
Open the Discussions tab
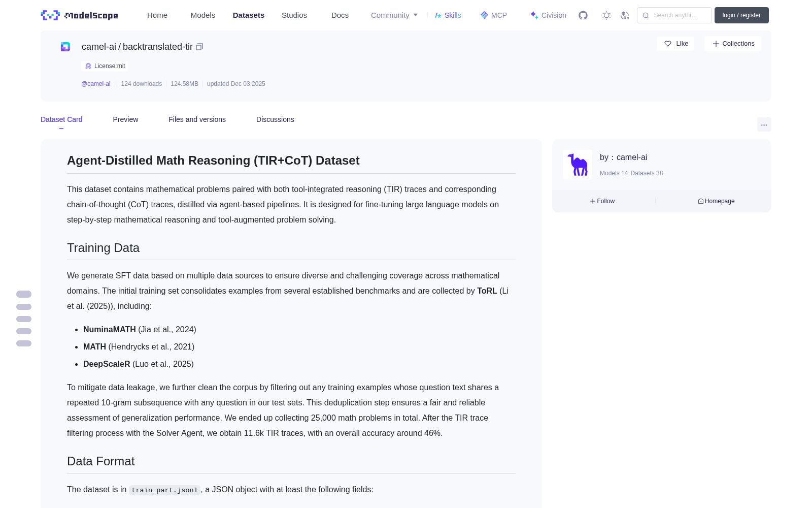point(275,119)
